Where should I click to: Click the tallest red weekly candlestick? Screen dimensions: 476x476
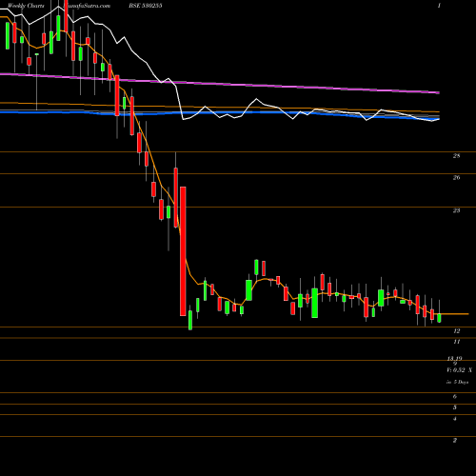183,251
